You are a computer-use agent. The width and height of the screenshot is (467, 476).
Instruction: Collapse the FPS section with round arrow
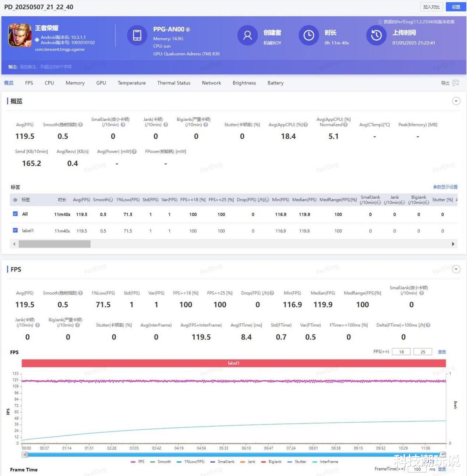pyautogui.click(x=456, y=269)
